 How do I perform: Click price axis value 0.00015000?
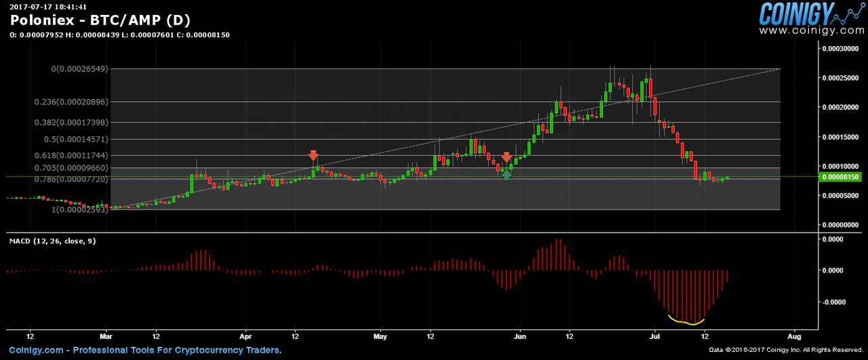pos(840,137)
